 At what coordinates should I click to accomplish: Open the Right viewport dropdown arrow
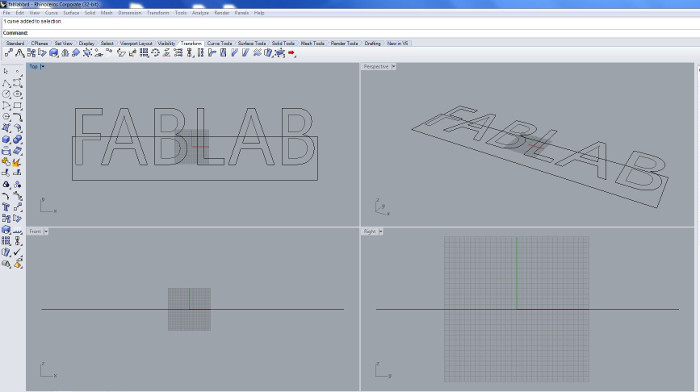[380, 231]
